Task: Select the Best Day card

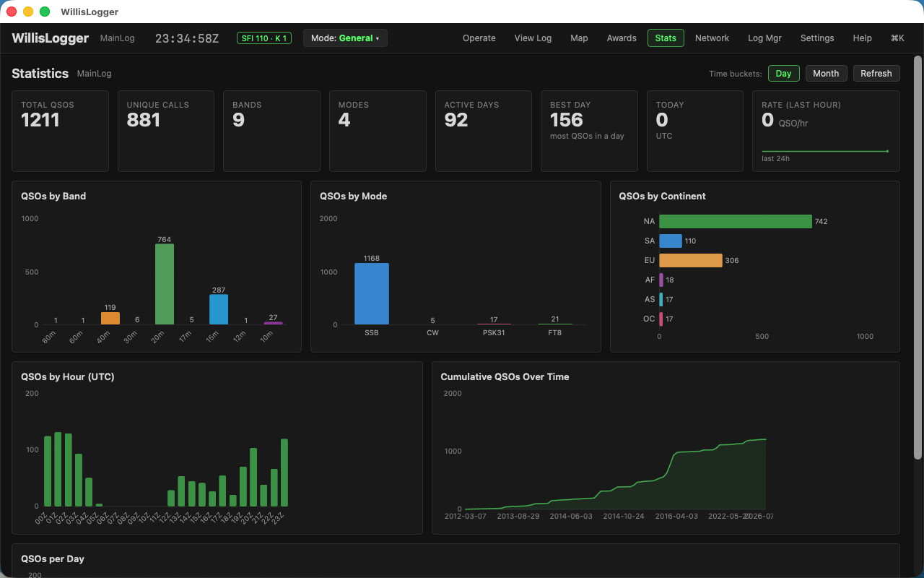Action: (589, 131)
